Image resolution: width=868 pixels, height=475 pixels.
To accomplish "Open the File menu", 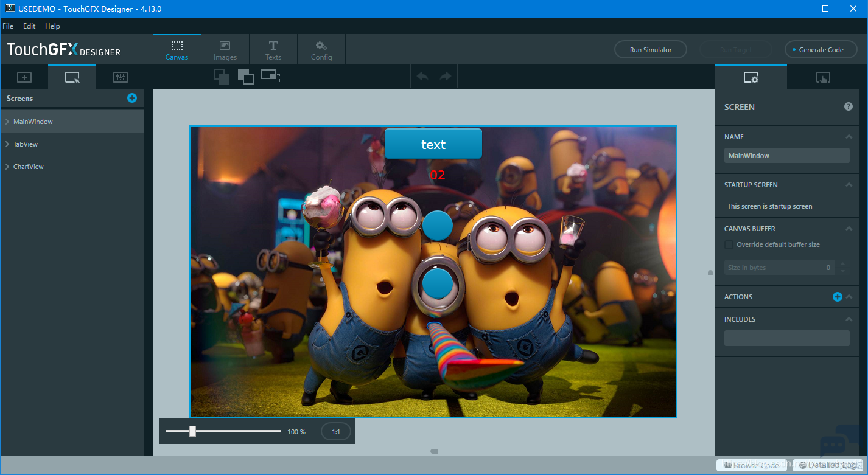I will (x=8, y=26).
